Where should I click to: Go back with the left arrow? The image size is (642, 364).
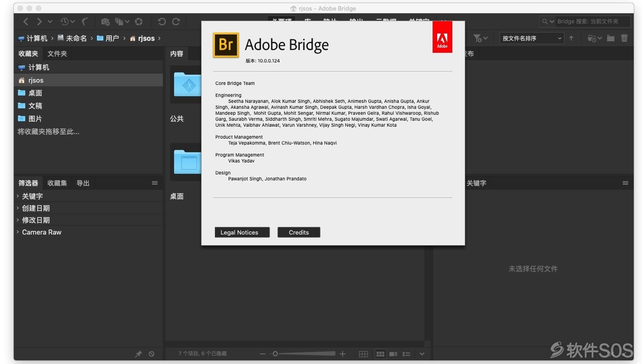[x=26, y=22]
